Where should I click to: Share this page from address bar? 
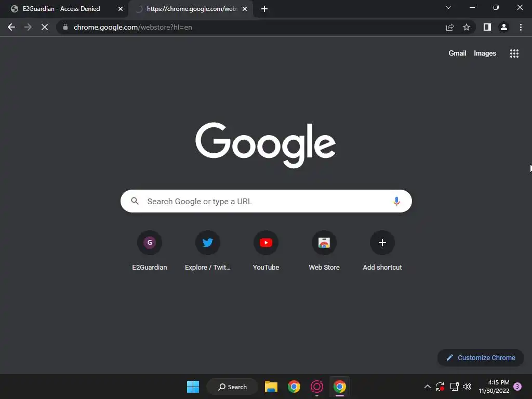[x=450, y=27]
